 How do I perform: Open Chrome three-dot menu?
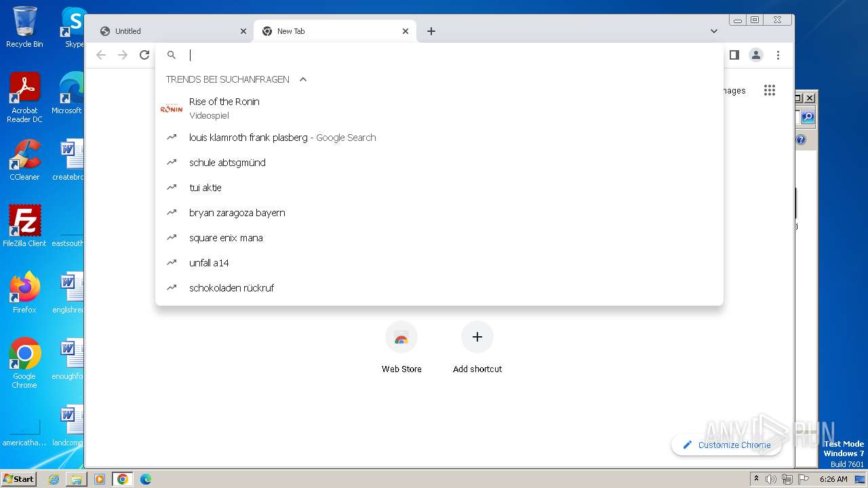click(x=778, y=55)
